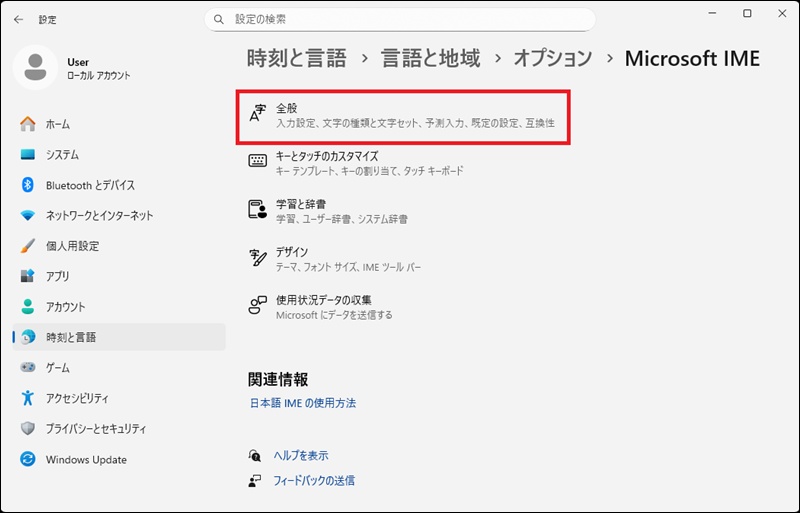Open the システム settings category
Screen dimensions: 800x513
[62, 155]
